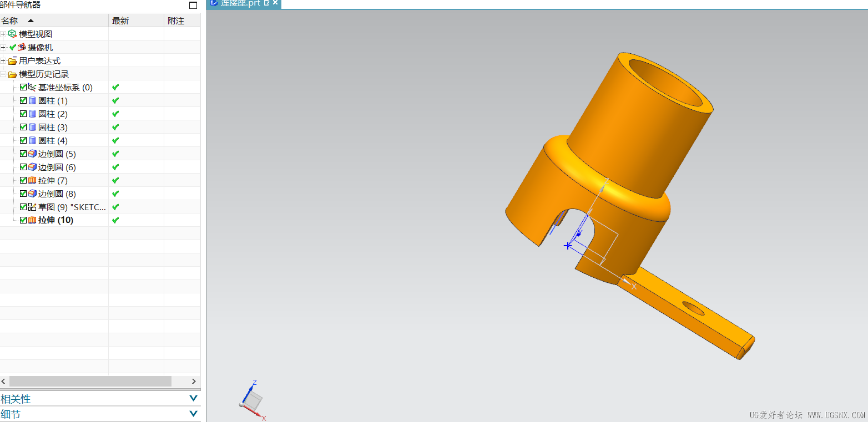The height and width of the screenshot is (422, 868).
Task: Click the 拉伸 (10) extrude icon
Action: click(32, 220)
